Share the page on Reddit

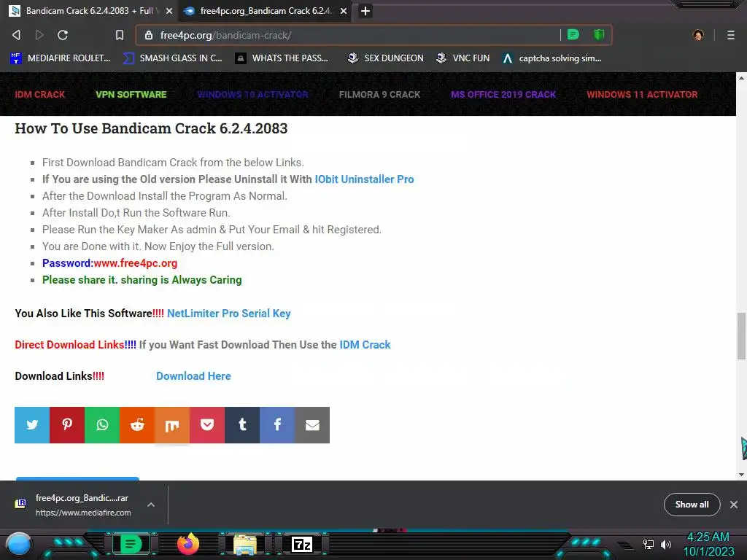click(x=137, y=425)
